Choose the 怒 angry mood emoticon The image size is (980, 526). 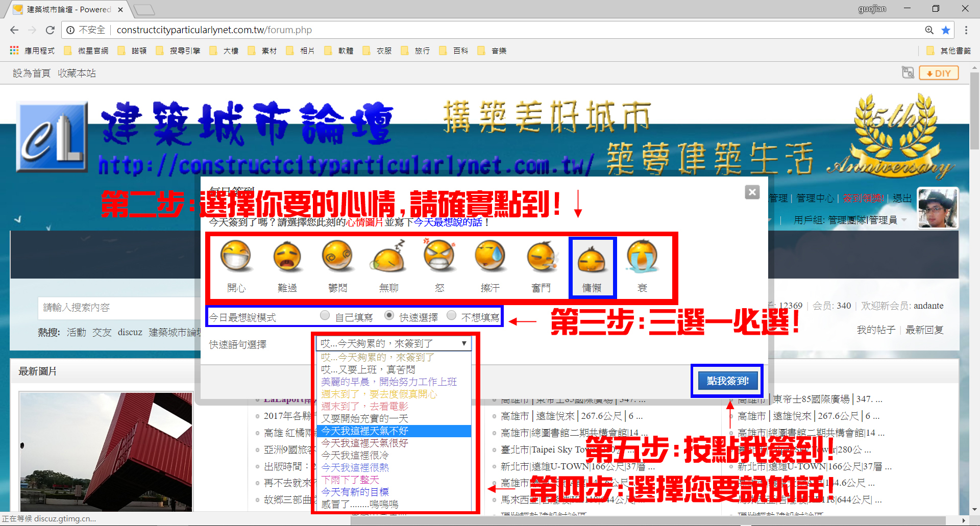click(x=439, y=257)
